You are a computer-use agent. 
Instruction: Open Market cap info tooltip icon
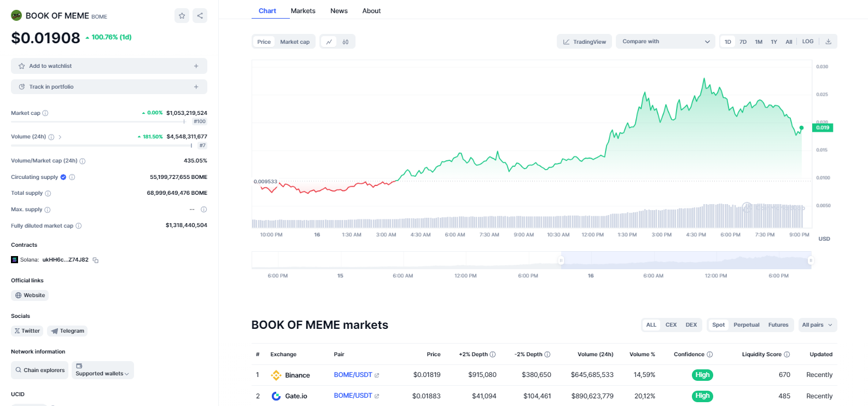45,113
